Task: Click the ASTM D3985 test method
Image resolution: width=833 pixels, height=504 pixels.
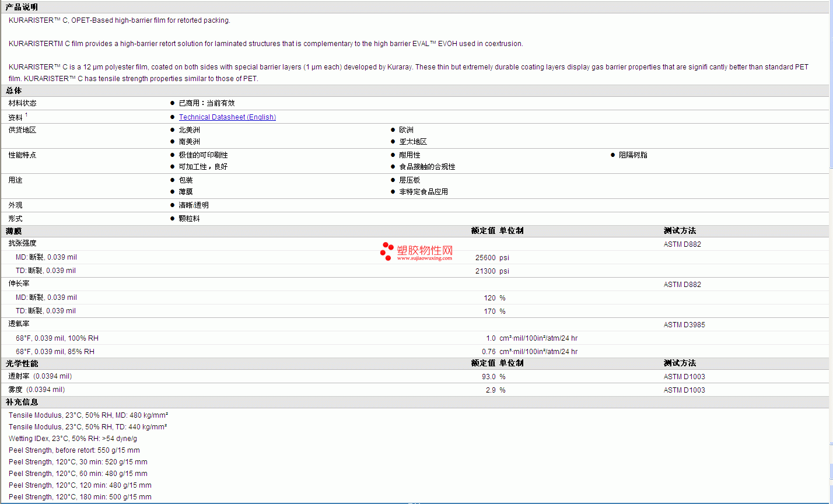Action: pos(684,325)
